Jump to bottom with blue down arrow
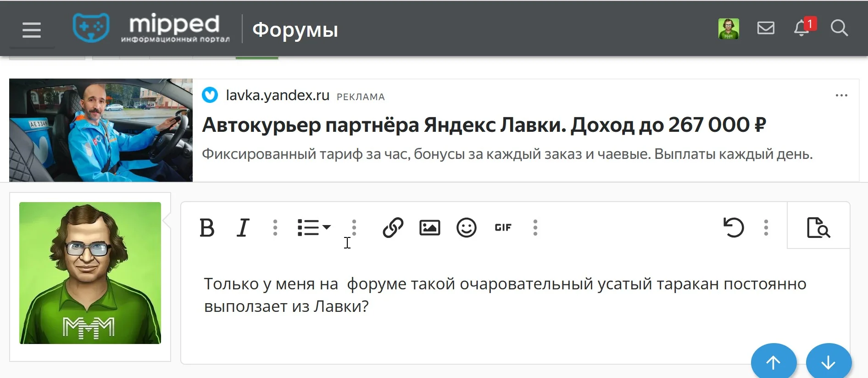 pyautogui.click(x=829, y=363)
